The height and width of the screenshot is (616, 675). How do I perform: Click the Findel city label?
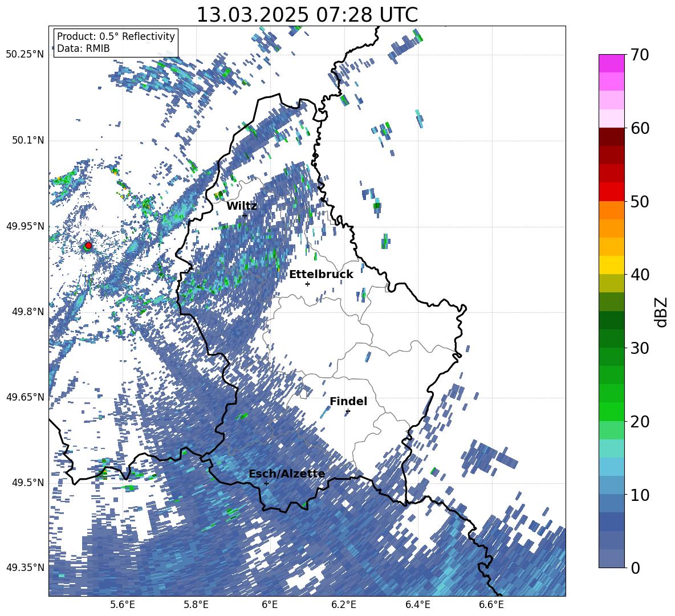pos(348,401)
